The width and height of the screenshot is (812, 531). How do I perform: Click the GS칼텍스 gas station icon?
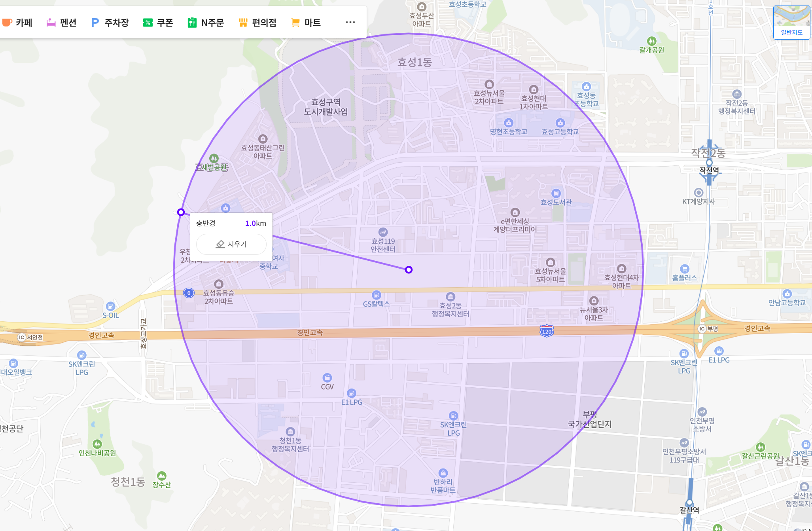point(376,295)
